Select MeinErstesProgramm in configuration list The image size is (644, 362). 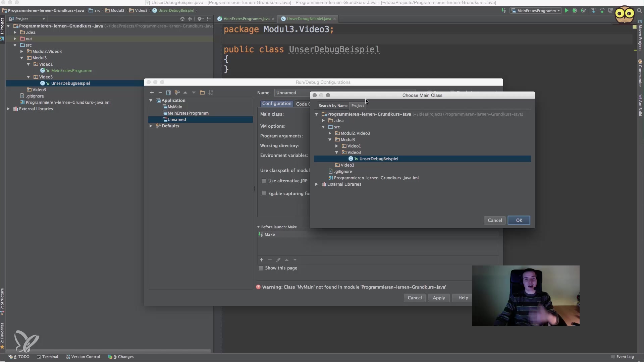(188, 113)
